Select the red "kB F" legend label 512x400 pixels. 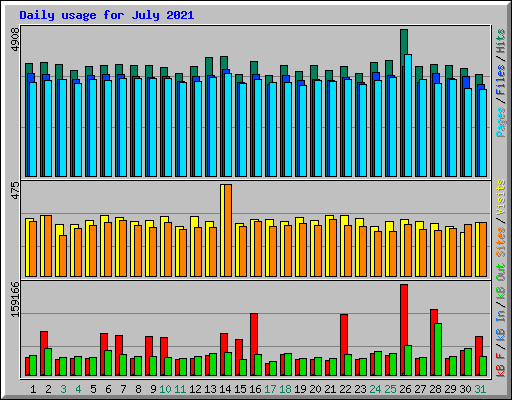(501, 365)
